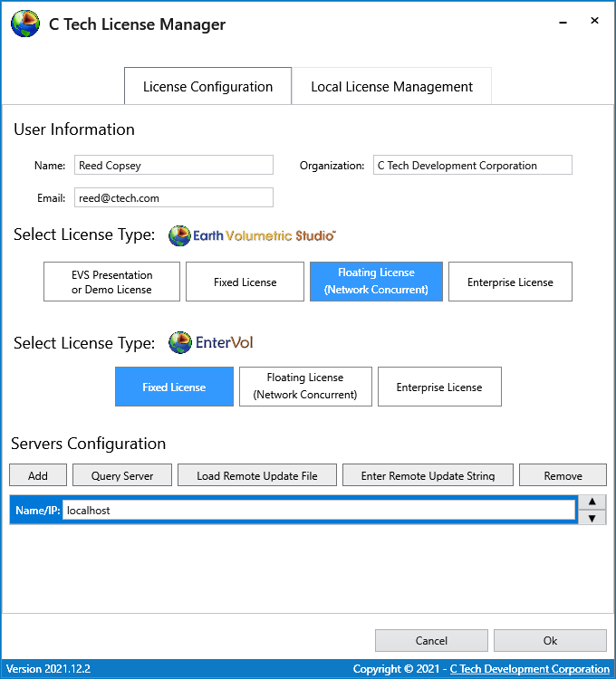Click the Earth Volumetric Studio logo
Image resolution: width=616 pixels, height=679 pixels.
coord(252,235)
